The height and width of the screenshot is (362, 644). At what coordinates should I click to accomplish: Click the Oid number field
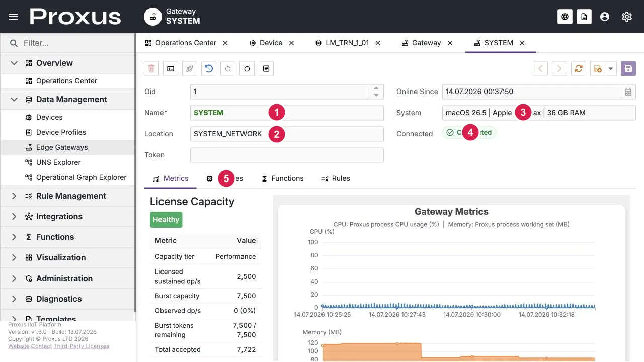point(280,92)
